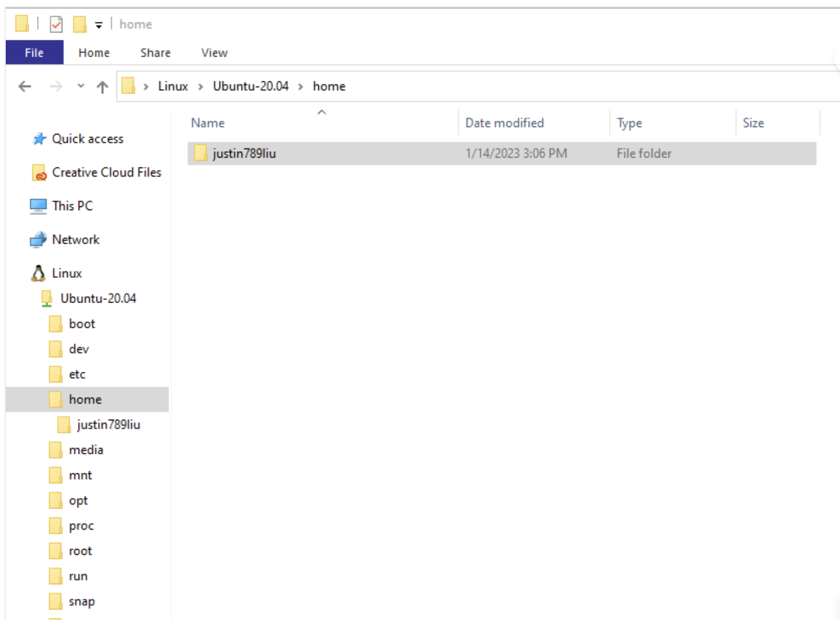The height and width of the screenshot is (620, 840).
Task: Select the Network sidebar icon
Action: [37, 240]
